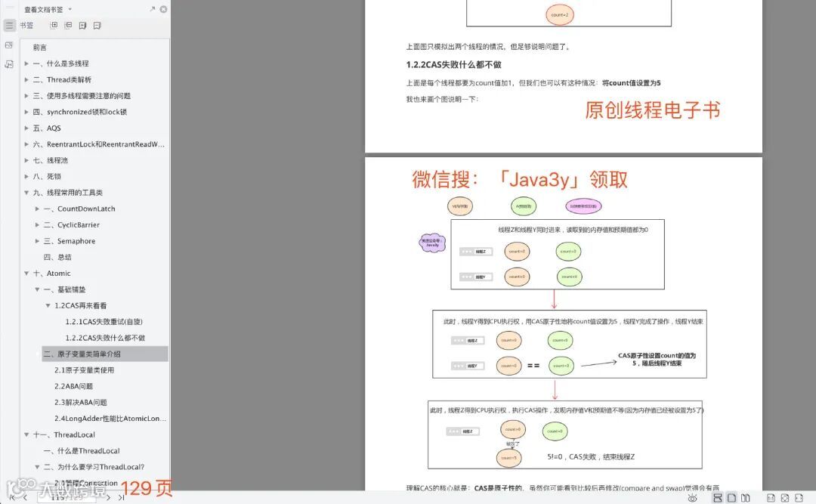Image resolution: width=816 pixels, height=504 pixels.
Task: Expand 一、什么是多线程 bookmark
Action: (x=26, y=63)
